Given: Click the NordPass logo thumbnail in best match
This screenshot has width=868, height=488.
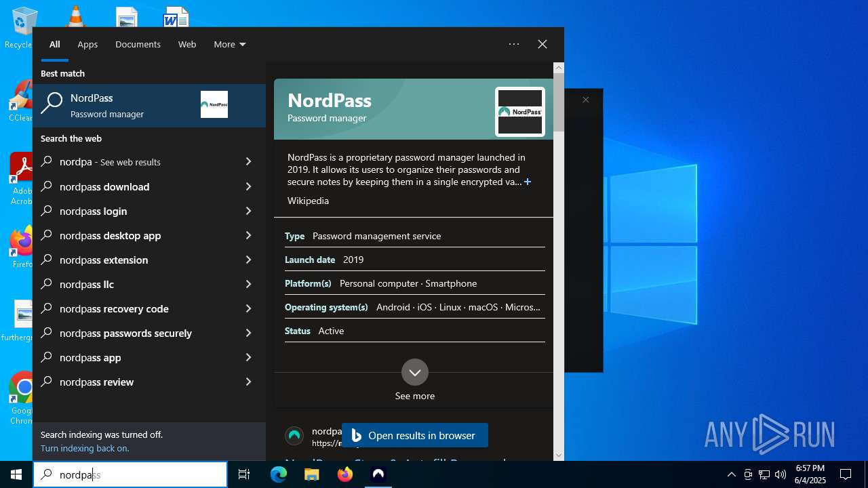Looking at the screenshot, I should pos(214,104).
